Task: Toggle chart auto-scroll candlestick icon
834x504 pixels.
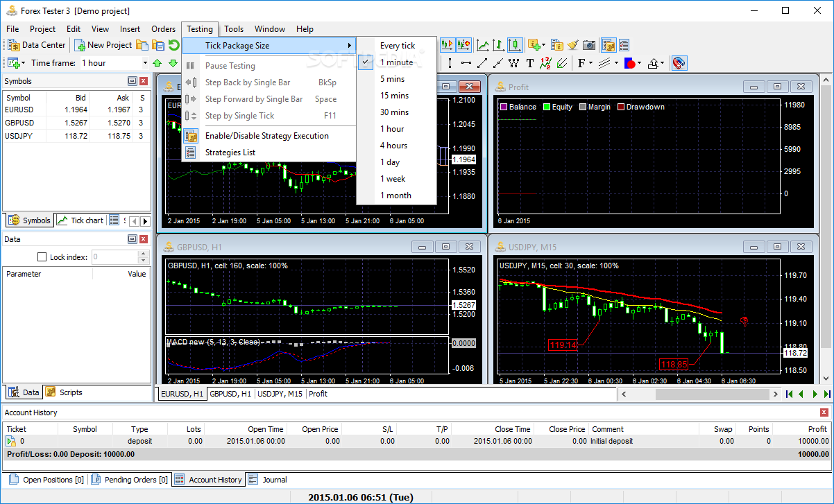Action: pos(447,45)
